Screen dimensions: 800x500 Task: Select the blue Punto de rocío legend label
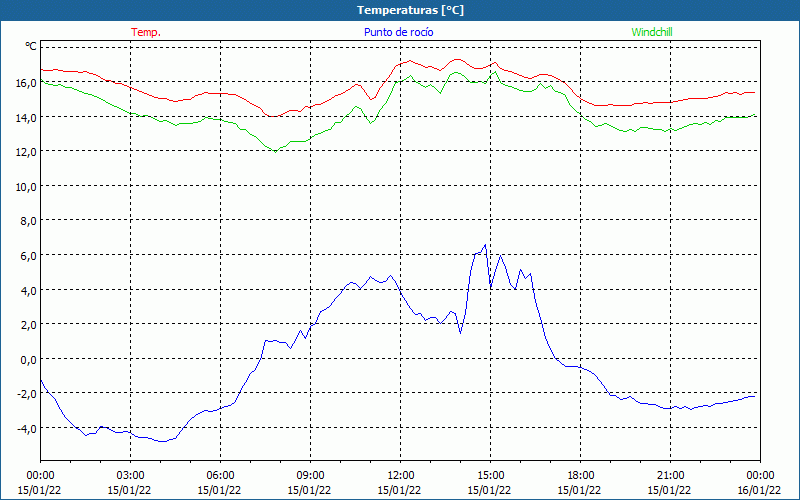click(398, 32)
